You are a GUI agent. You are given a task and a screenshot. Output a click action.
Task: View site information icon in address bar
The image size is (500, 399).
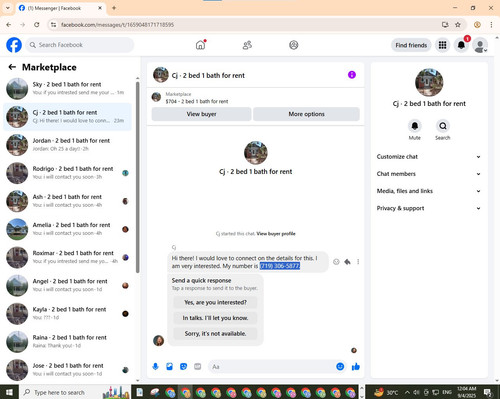click(x=53, y=25)
